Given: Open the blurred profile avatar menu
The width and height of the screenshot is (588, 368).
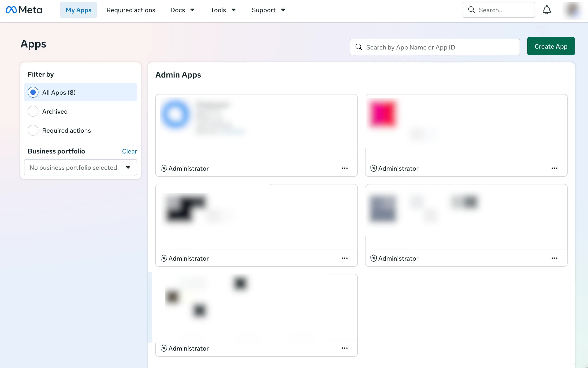Looking at the screenshot, I should tap(572, 10).
